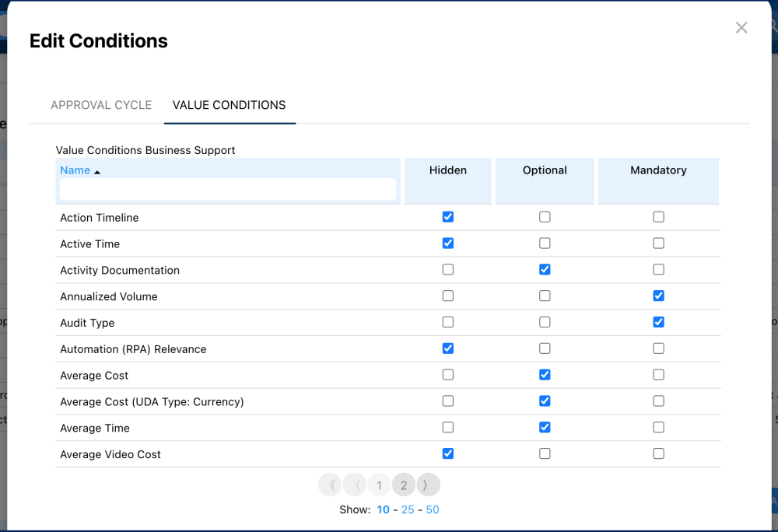The image size is (778, 532).
Task: Click the Name filter input field
Action: click(x=228, y=189)
